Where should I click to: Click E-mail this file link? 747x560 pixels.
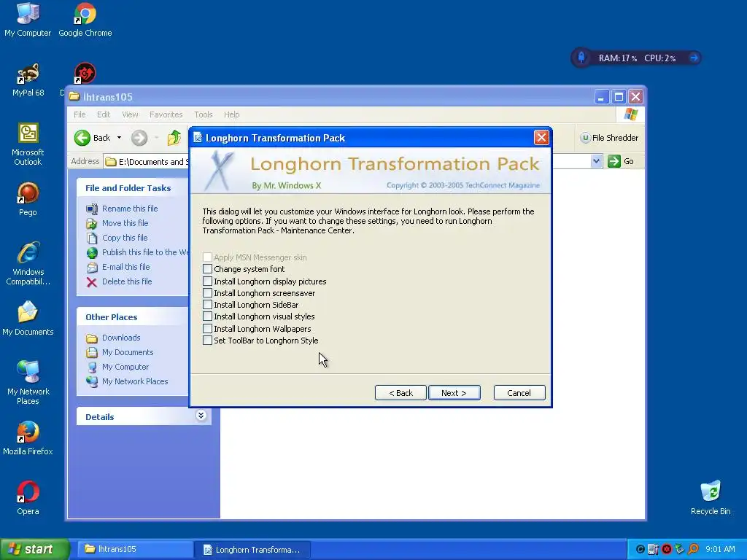click(x=125, y=267)
